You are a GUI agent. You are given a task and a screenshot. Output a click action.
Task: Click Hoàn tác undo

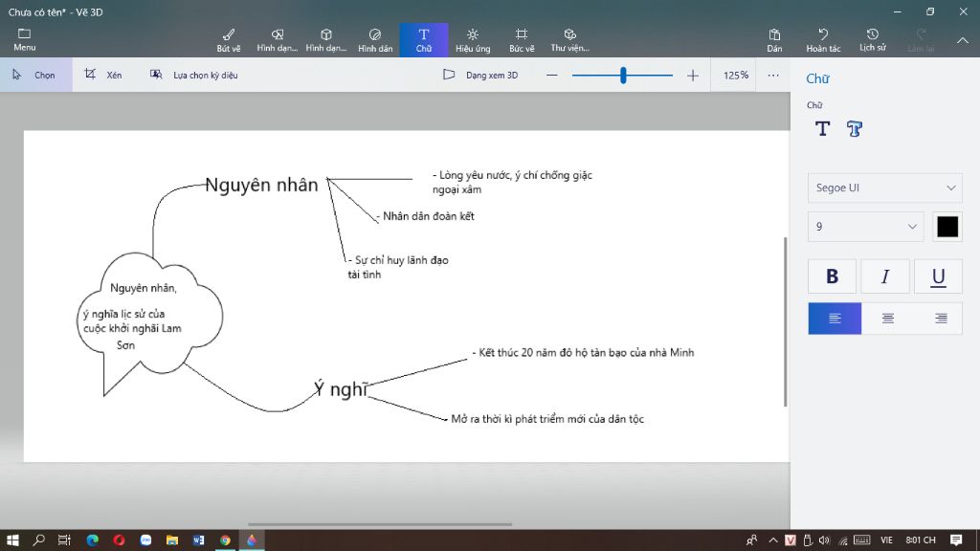point(823,40)
